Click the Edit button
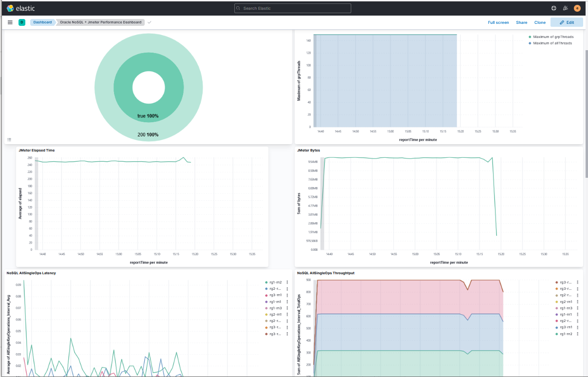Viewport: 588px width, 377px height. point(567,22)
